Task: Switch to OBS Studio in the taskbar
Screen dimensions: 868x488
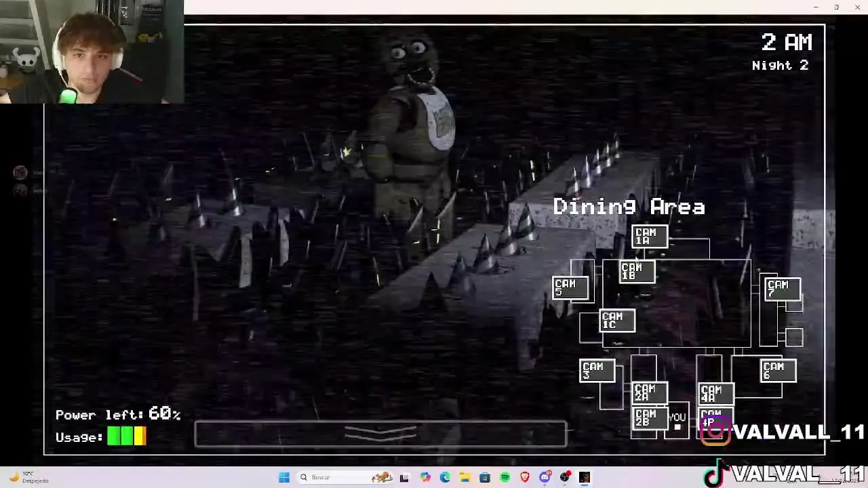Action: [565, 477]
